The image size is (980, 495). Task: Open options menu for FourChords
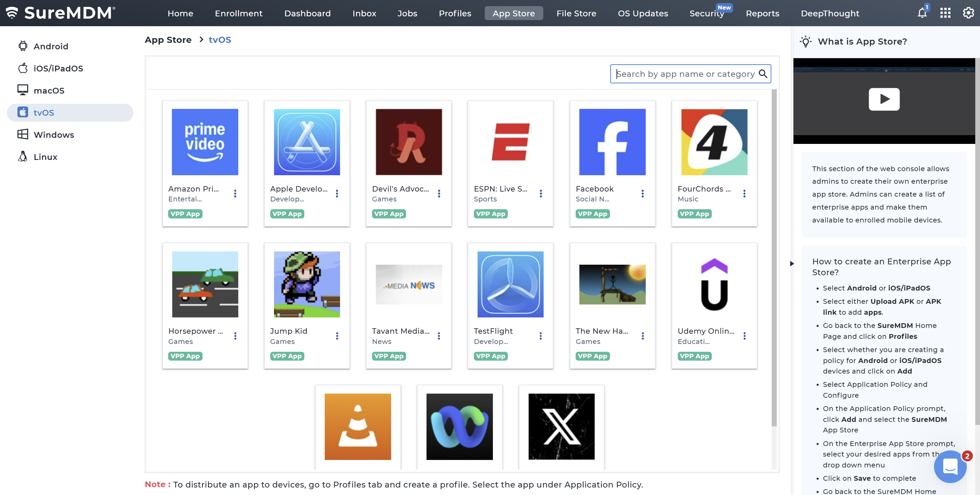click(744, 194)
